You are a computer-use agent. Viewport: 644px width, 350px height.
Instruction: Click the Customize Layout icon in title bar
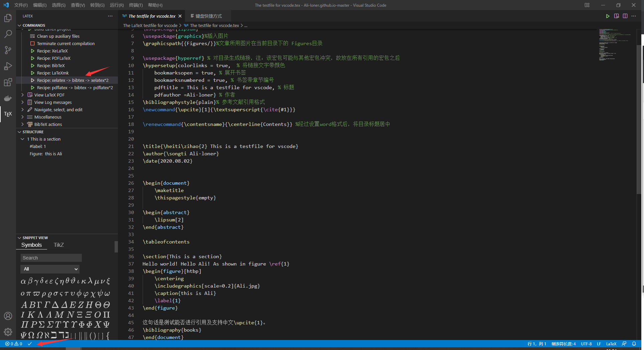click(587, 5)
